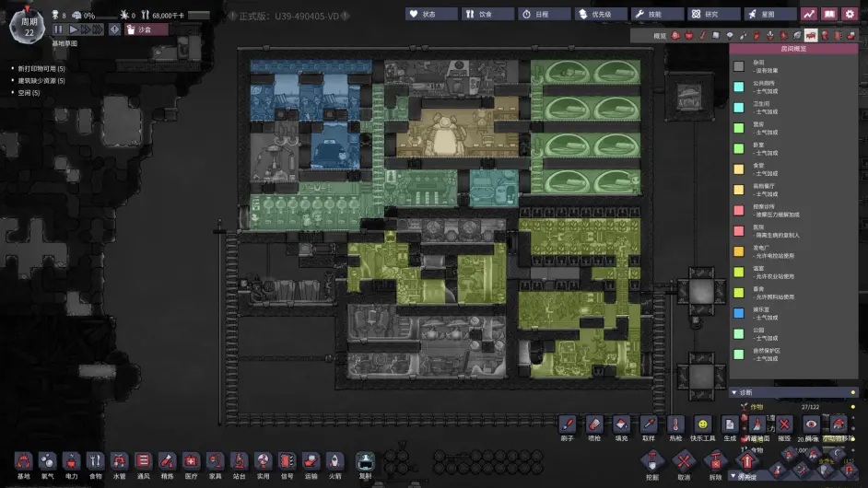Open the 优先级 (Priorities) screen

(601, 14)
